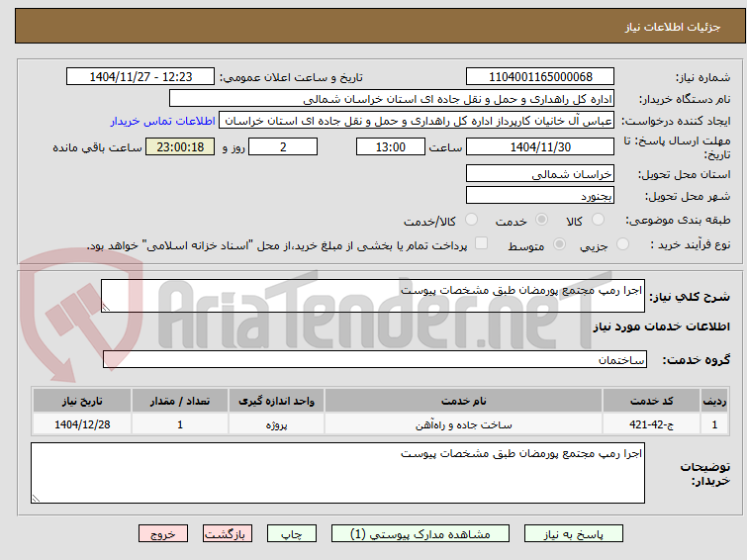Image resolution: width=747 pixels, height=560 pixels.
Task: Click the announcement date field 1404/11/27 - 12:23
Action: point(140,77)
